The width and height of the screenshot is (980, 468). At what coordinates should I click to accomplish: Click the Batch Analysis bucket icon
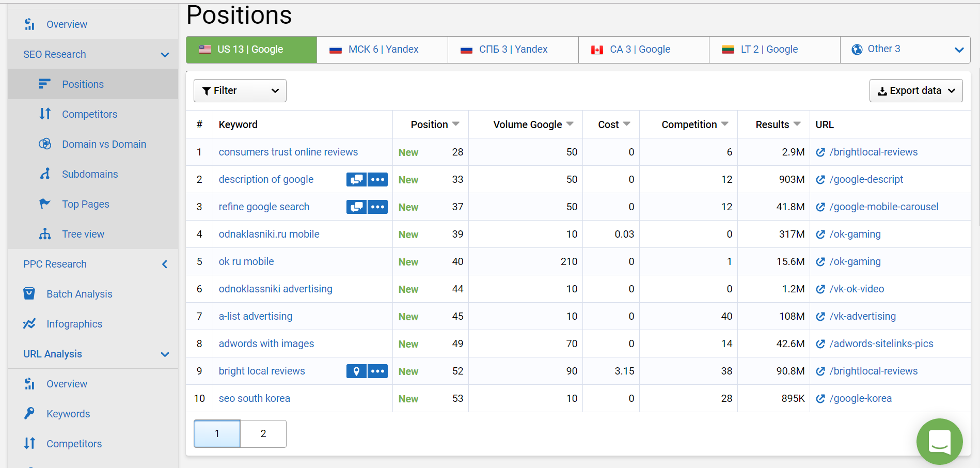(x=29, y=293)
